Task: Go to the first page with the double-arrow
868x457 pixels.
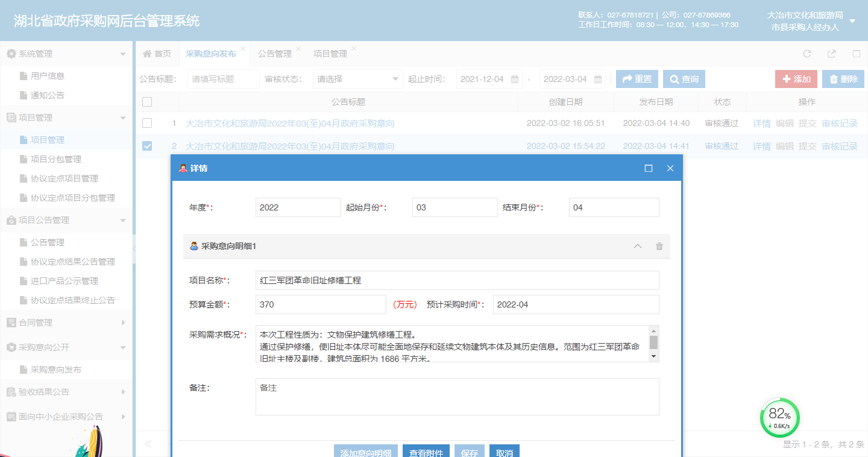Action: (148, 444)
